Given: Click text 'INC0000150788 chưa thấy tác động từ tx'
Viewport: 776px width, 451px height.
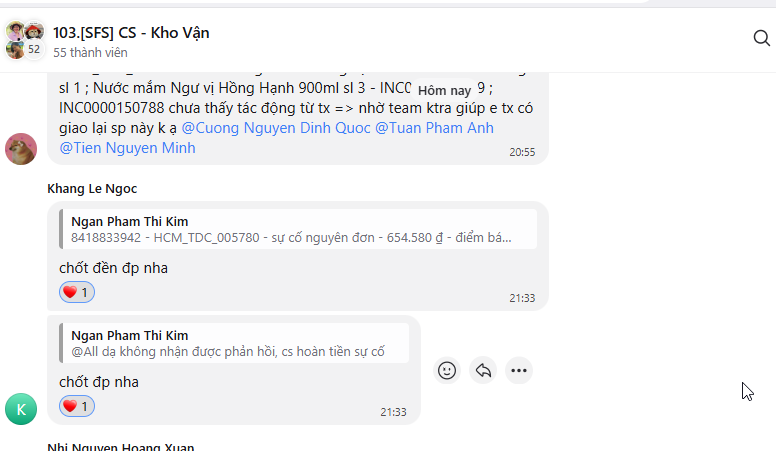Looking at the screenshot, I should tap(195, 108).
